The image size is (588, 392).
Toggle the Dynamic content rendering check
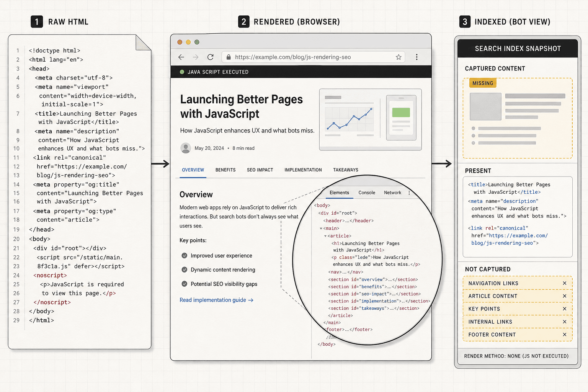click(x=185, y=270)
